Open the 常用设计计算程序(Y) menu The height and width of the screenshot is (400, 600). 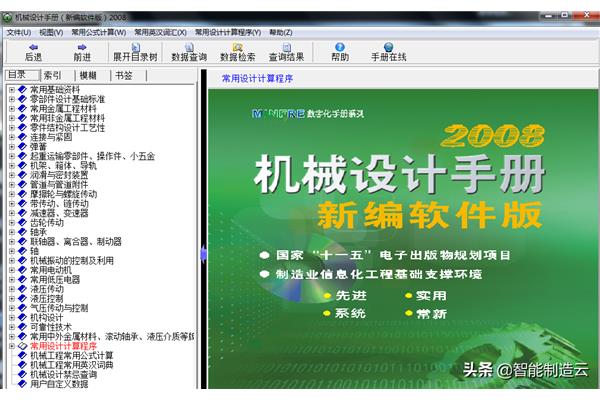[228, 33]
